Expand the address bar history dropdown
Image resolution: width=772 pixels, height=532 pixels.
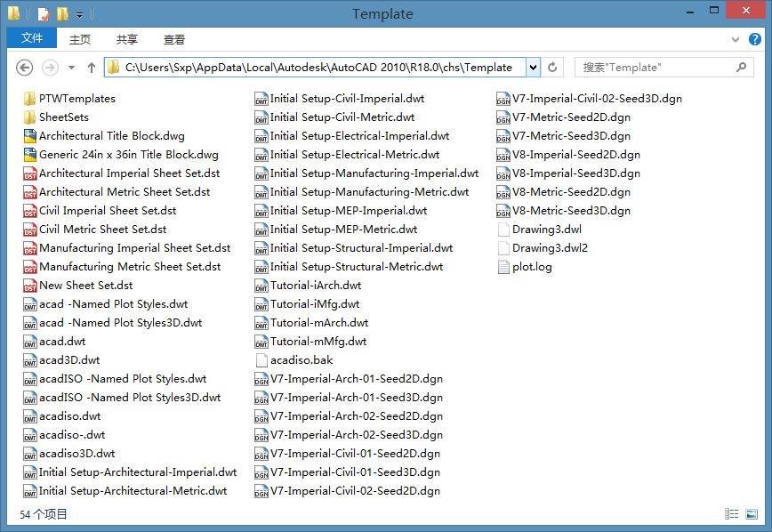point(533,68)
